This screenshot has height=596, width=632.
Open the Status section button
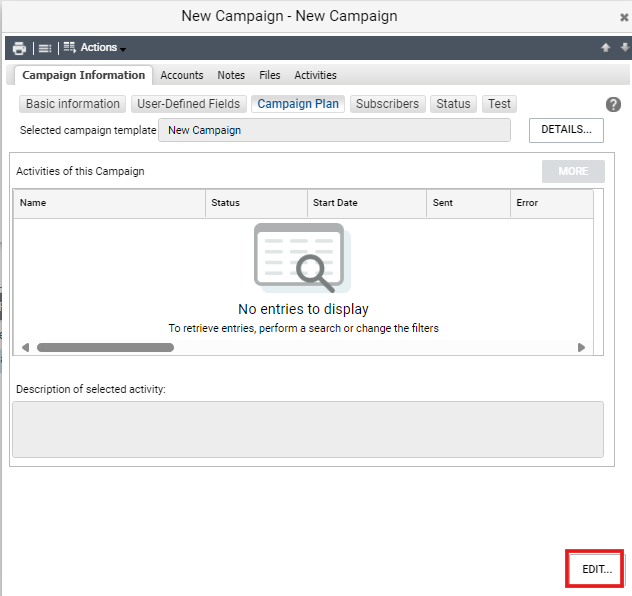[453, 104]
